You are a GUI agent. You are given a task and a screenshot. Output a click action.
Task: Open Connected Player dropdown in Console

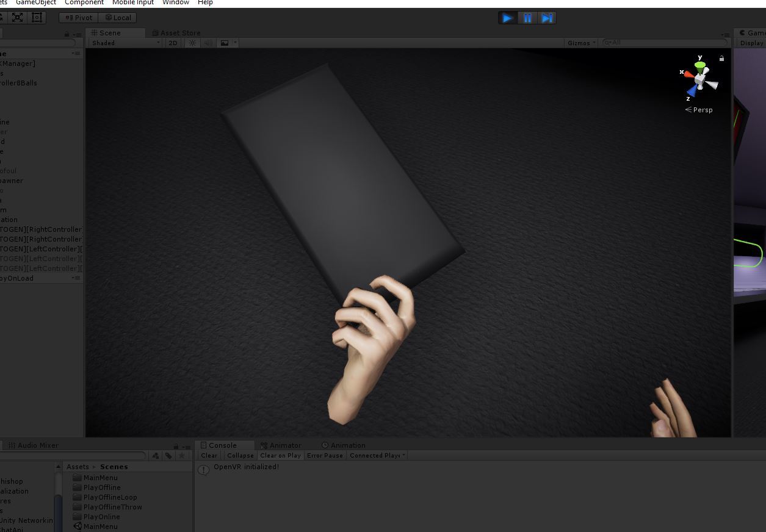377,455
